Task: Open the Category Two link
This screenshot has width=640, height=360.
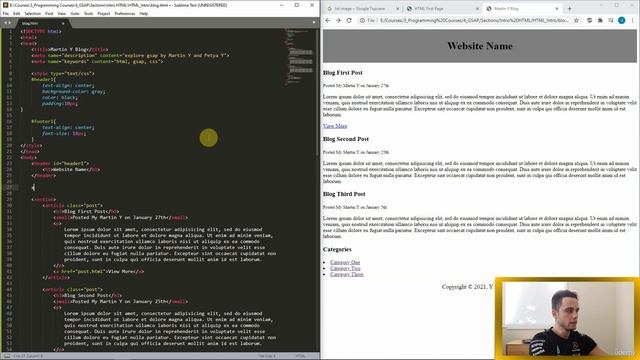Action: point(345,269)
